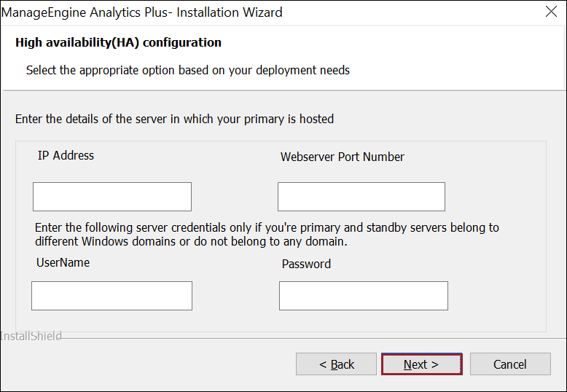Click into the UserName text box
Image resolution: width=567 pixels, height=392 pixels.
112,296
